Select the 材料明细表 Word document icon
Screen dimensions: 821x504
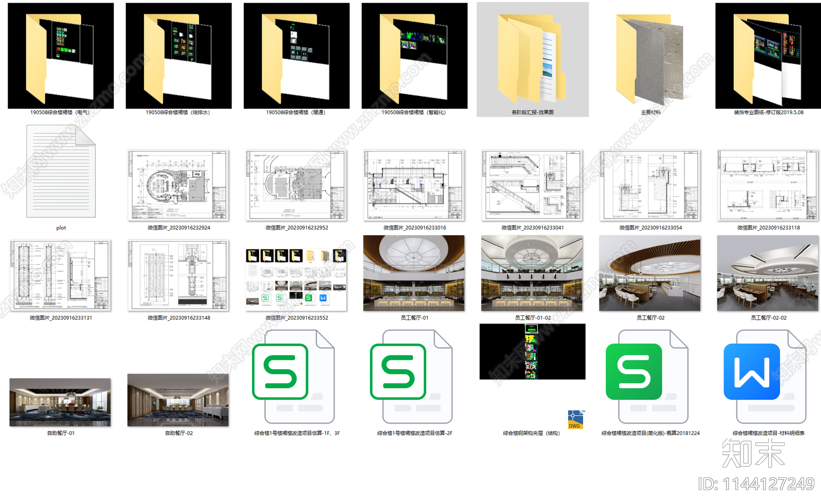tap(765, 377)
